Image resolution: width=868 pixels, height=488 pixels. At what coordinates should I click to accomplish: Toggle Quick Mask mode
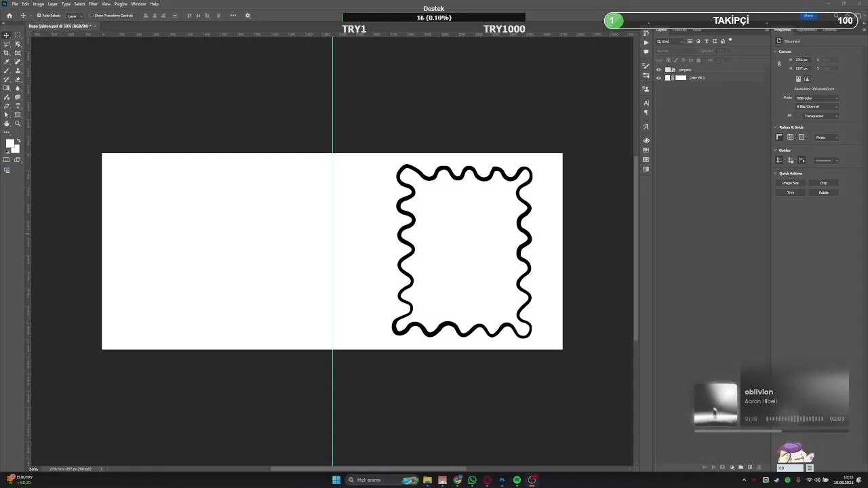7,160
